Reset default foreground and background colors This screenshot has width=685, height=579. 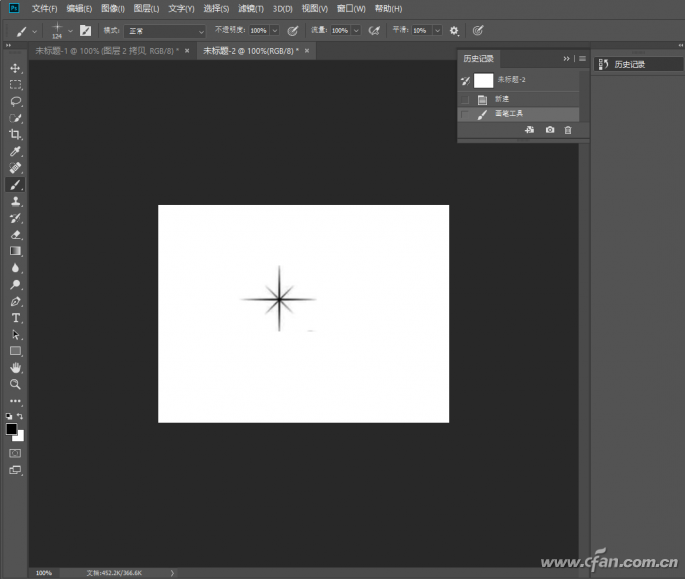(9, 416)
